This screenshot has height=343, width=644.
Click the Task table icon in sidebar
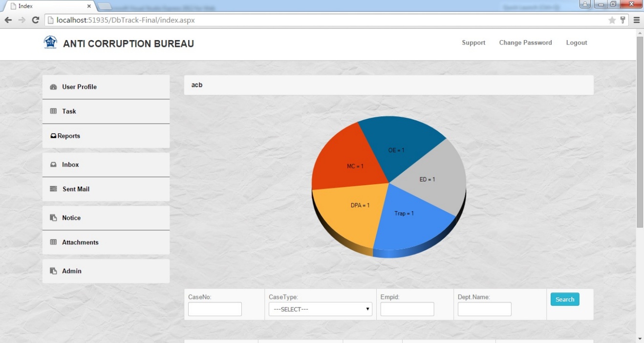tap(54, 111)
